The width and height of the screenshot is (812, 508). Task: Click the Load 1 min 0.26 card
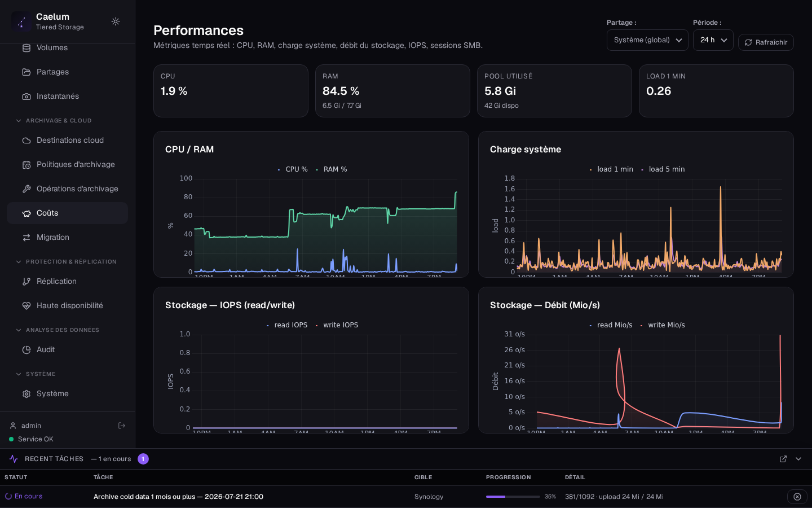[716, 91]
